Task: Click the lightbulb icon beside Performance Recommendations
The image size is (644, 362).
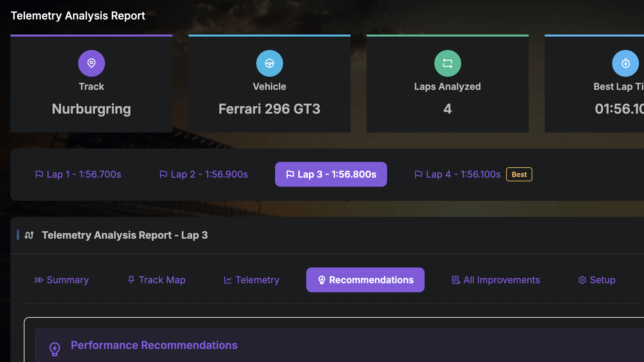Action: coord(55,349)
